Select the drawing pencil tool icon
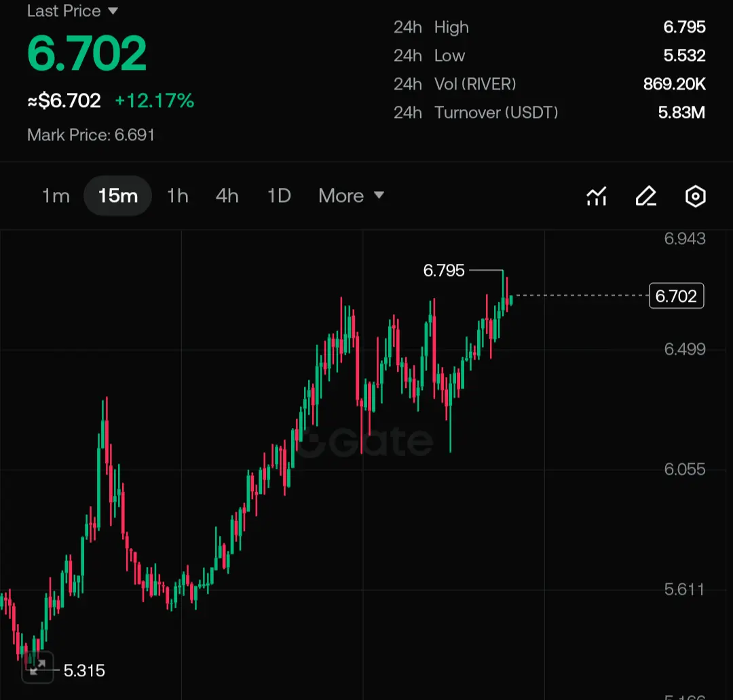Image resolution: width=733 pixels, height=700 pixels. coord(646,196)
